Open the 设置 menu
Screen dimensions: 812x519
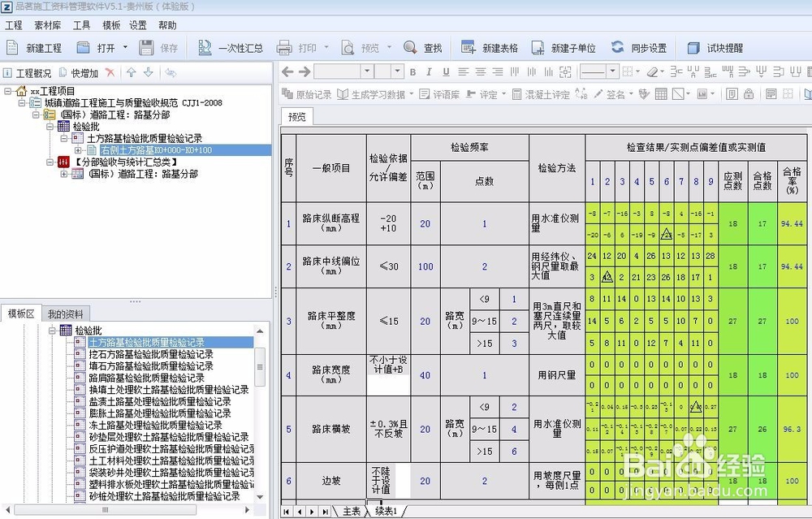tap(138, 25)
